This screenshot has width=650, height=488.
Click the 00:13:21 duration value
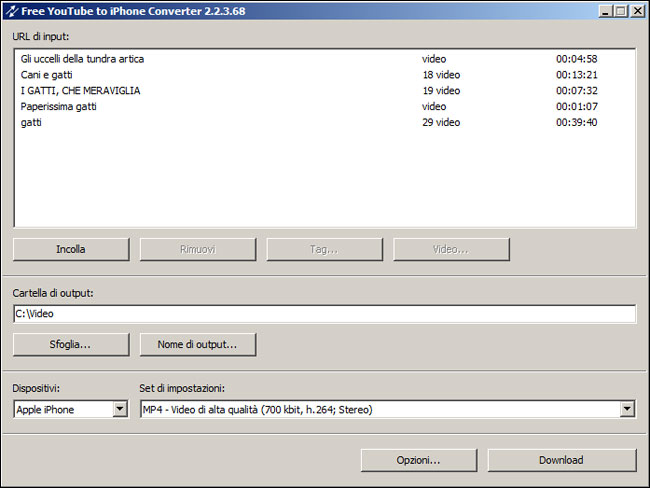[576, 75]
